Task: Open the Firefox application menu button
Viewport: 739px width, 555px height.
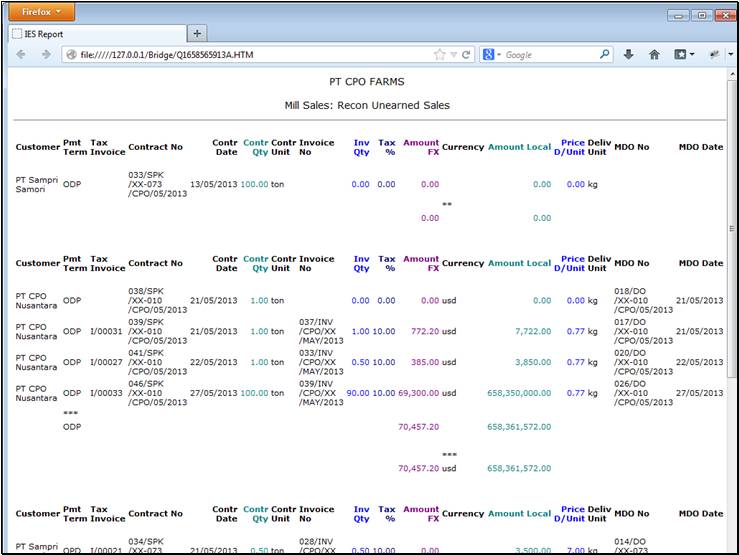Action: click(41, 12)
